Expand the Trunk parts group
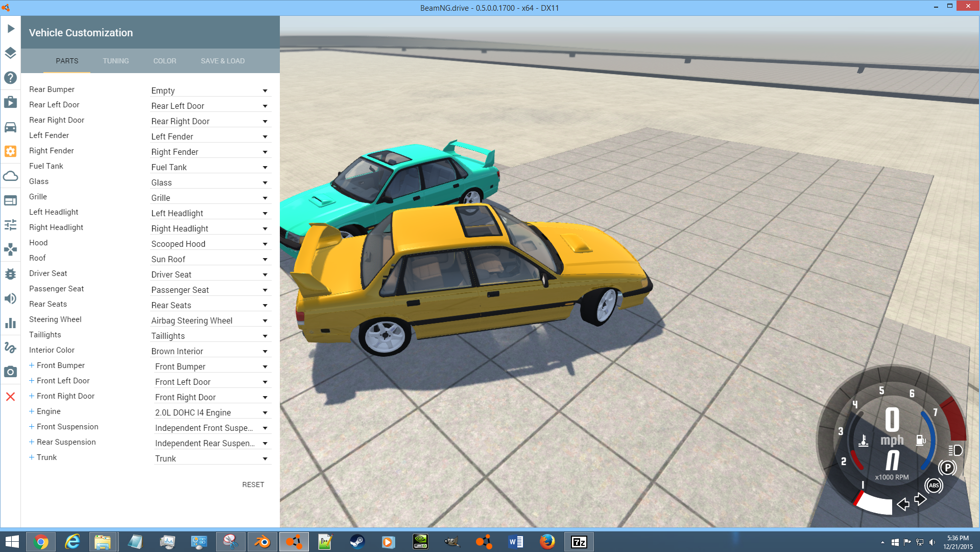 point(32,457)
